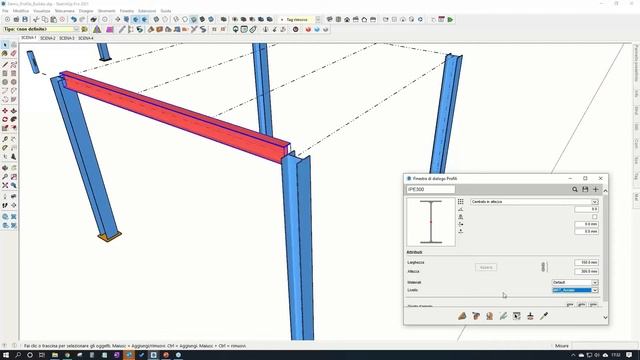Image resolution: width=640 pixels, height=360 pixels.
Task: Click the first build-profile icon in dialog bottom bar
Action: pyautogui.click(x=462, y=316)
